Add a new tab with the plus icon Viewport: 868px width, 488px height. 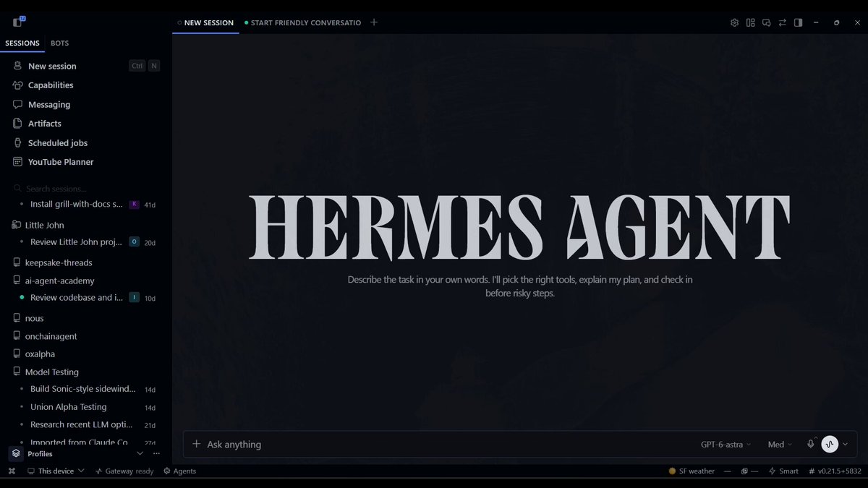[374, 22]
